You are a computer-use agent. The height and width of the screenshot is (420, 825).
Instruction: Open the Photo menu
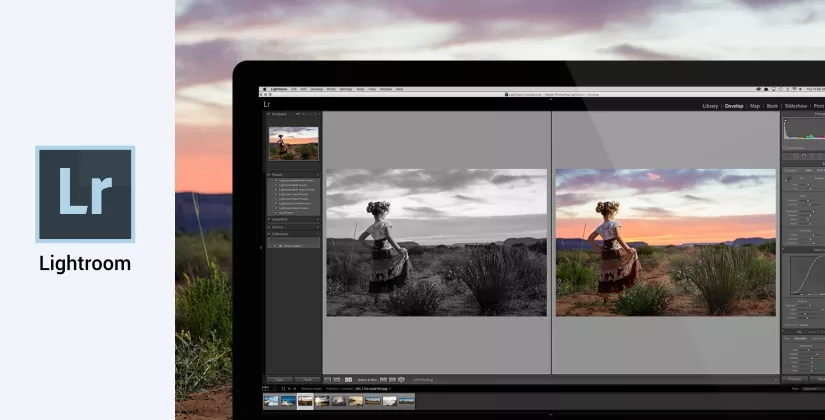331,89
